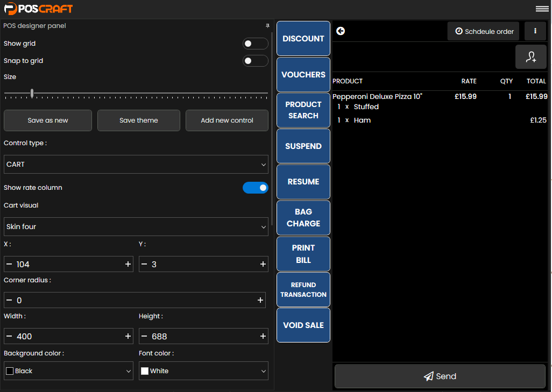
Task: Open the hamburger menu at top right
Action: [541, 9]
